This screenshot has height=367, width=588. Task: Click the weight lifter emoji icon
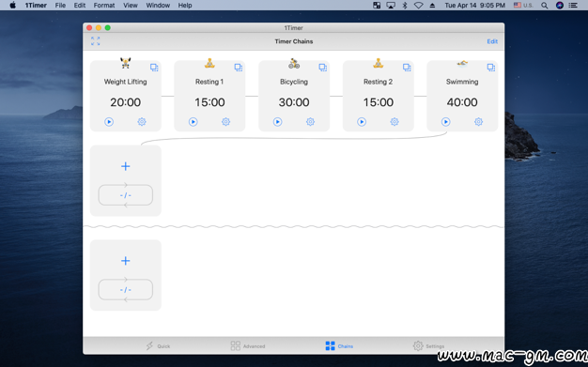pos(126,63)
